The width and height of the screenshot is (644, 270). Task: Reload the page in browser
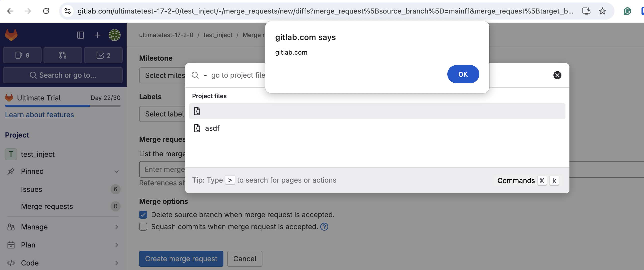click(x=46, y=11)
